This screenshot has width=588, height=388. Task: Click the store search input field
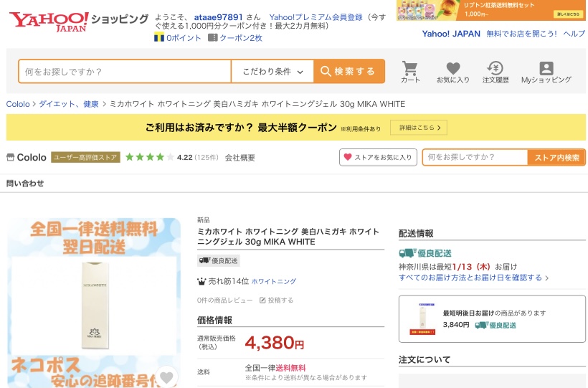[x=475, y=157]
